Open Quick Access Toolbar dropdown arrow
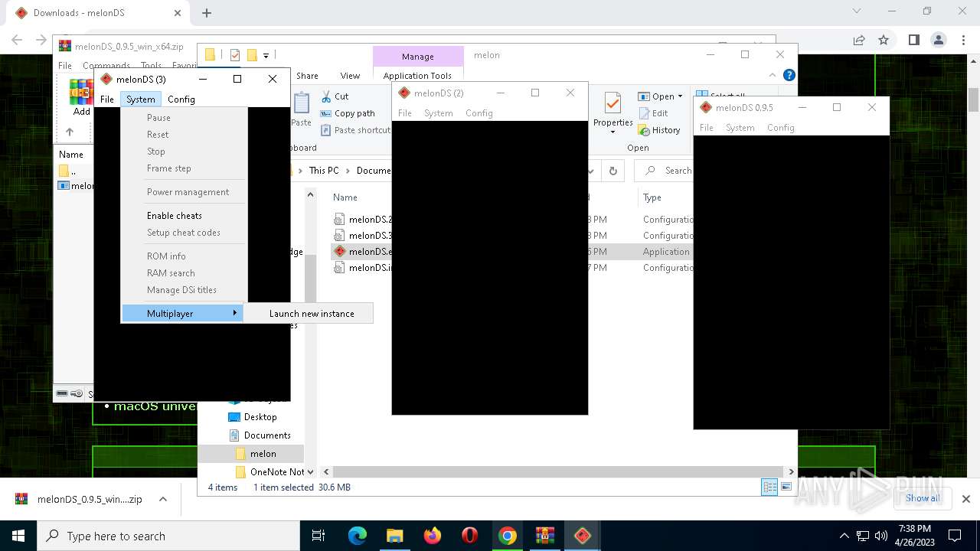The width and height of the screenshot is (980, 551). click(x=266, y=55)
